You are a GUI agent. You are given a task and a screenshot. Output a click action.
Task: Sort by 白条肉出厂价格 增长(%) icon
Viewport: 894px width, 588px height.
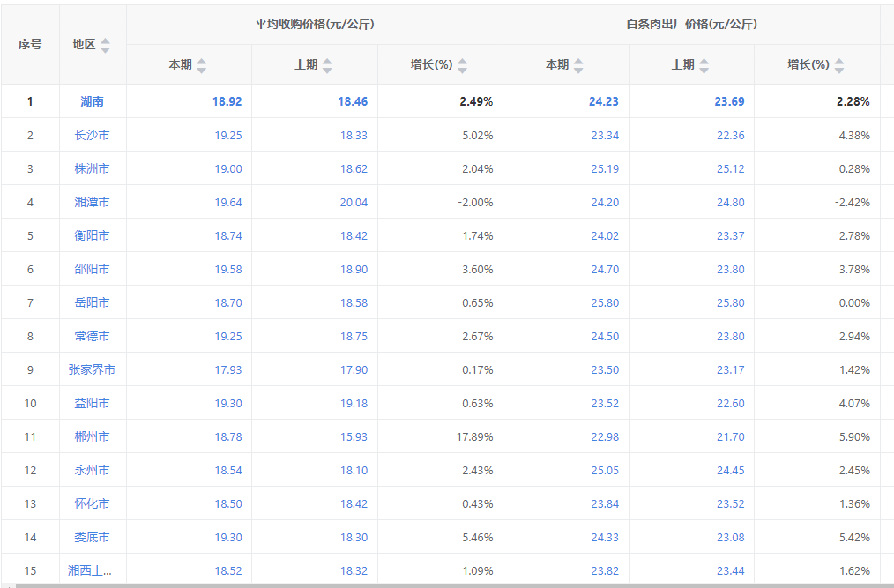pyautogui.click(x=839, y=65)
